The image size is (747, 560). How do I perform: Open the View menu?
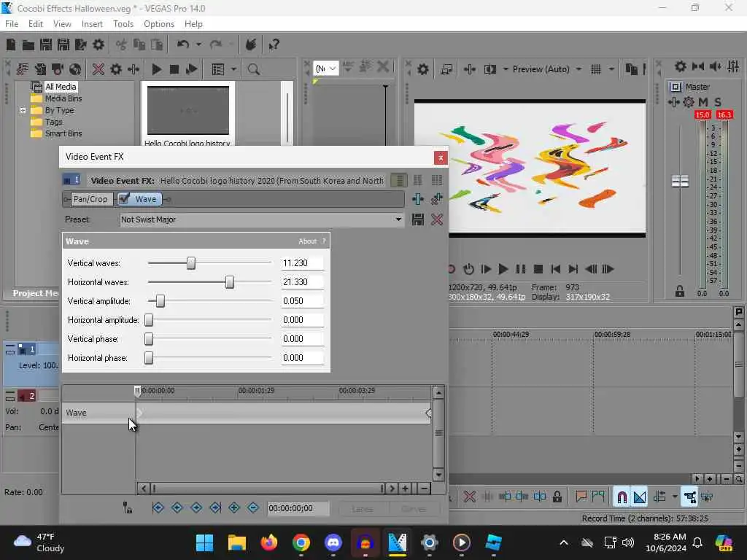[62, 24]
